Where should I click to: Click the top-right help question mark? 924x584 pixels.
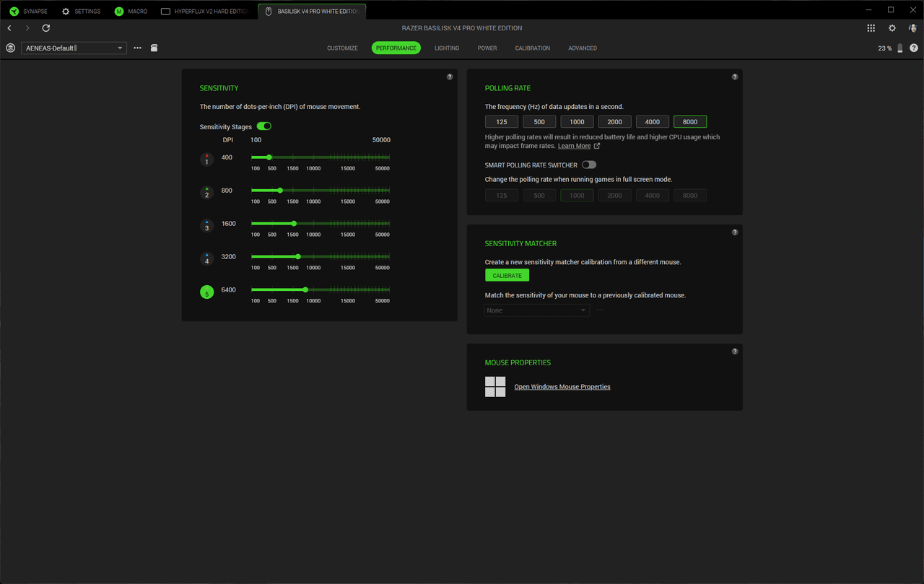click(x=914, y=48)
